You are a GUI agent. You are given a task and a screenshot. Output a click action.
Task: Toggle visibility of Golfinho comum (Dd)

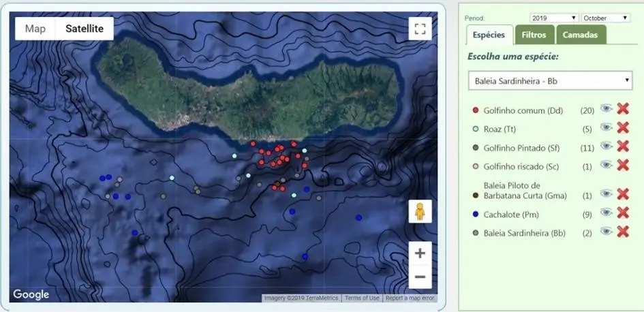606,109
